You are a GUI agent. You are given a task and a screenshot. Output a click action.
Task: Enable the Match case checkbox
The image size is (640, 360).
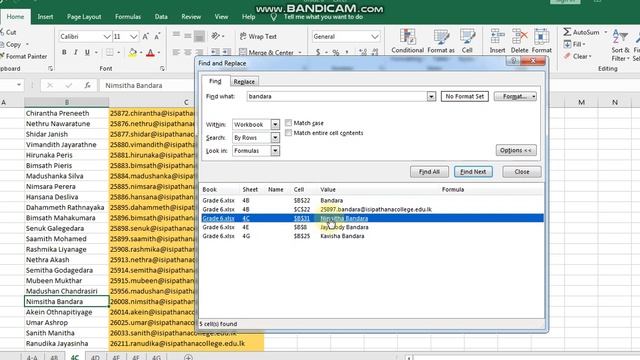tap(289, 123)
